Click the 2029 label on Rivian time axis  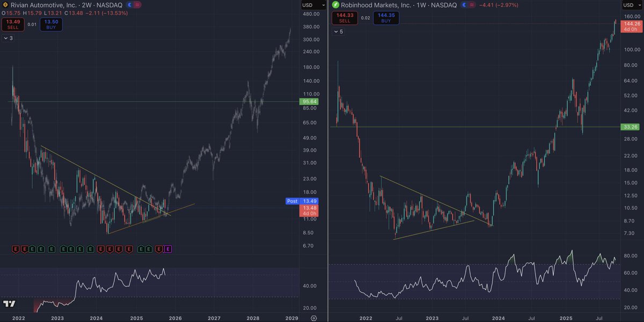(x=291, y=318)
